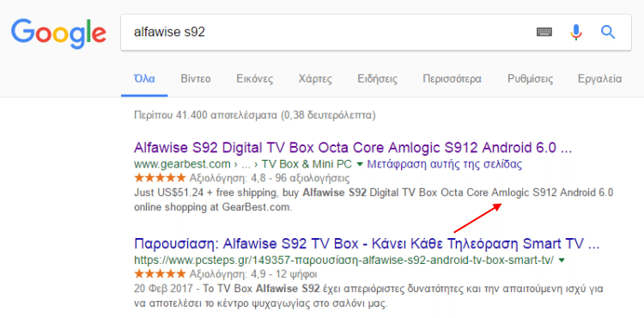
Task: Switch to the Εικόνες tab
Action: pos(255,79)
